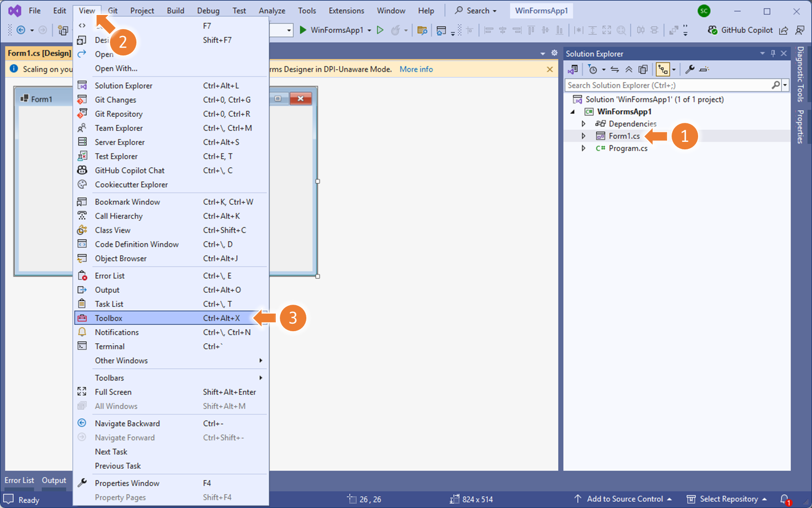This screenshot has height=508, width=812.
Task: Collapse the WinFormsApp1 project node
Action: [x=573, y=112]
